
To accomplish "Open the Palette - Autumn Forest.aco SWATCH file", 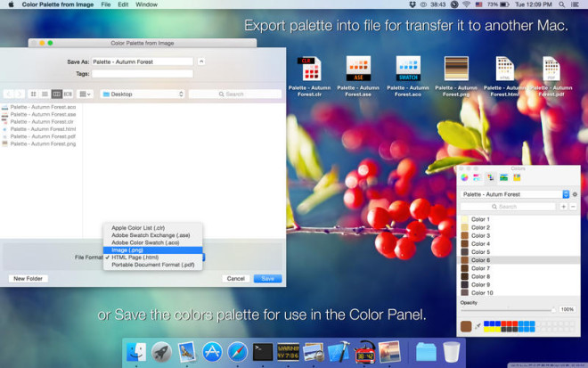I will [408, 73].
